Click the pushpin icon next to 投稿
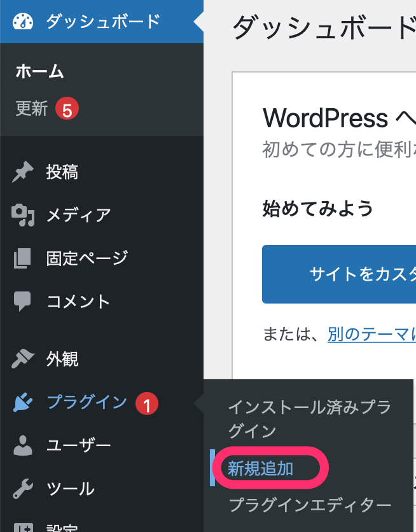Viewport: 416px width, 532px height. 23,172
